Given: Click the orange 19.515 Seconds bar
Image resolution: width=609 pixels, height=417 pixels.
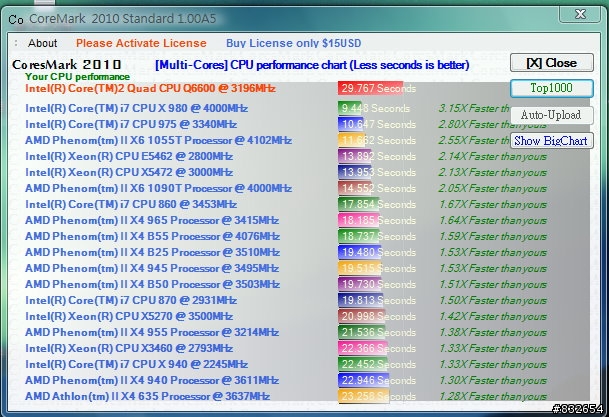Looking at the screenshot, I should pos(360,268).
